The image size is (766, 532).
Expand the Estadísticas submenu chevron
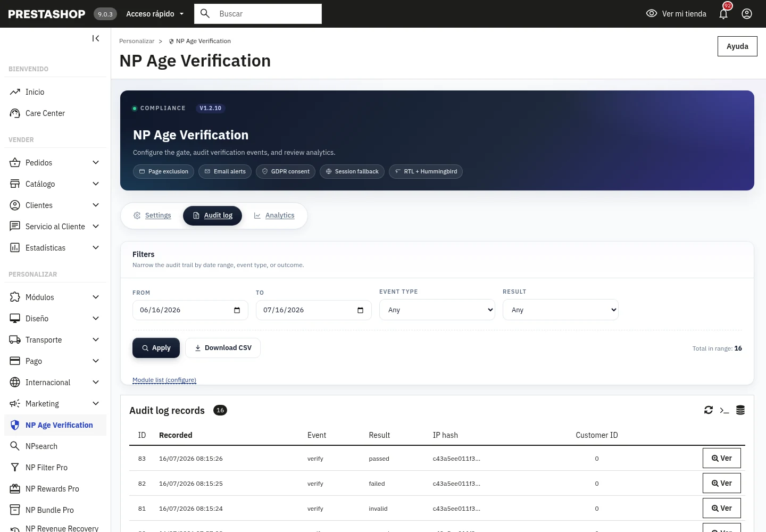click(x=96, y=248)
